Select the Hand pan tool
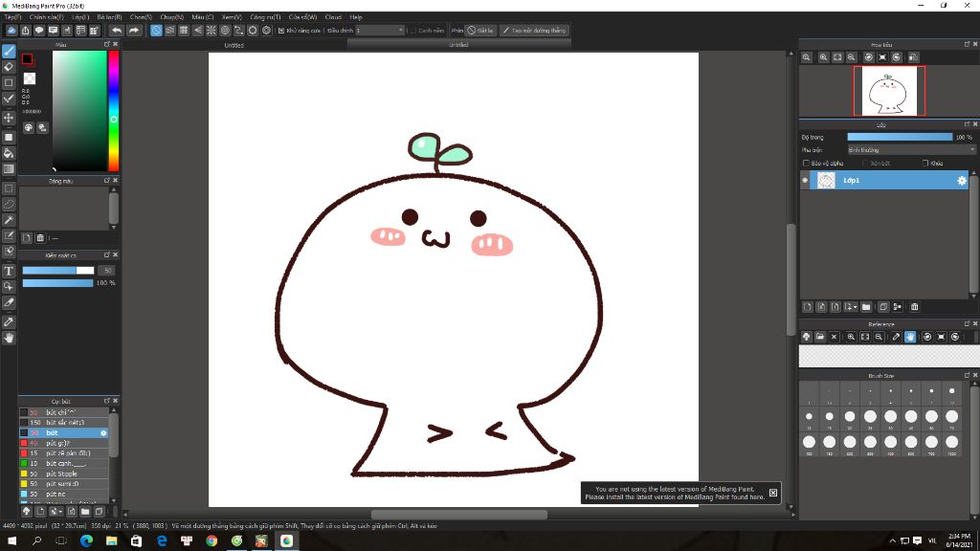 click(x=9, y=338)
